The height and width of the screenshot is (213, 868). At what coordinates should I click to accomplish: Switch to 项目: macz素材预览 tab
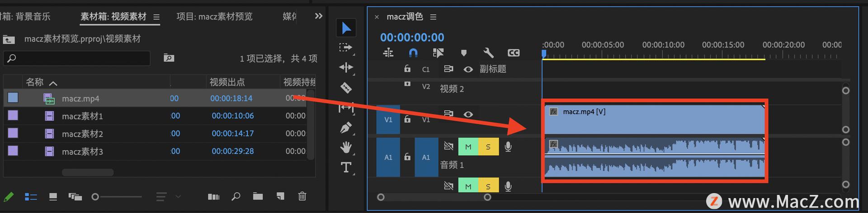click(214, 17)
